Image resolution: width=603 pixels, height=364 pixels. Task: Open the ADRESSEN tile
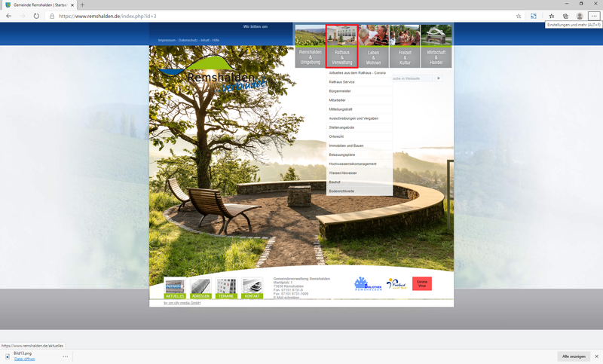[200, 289]
